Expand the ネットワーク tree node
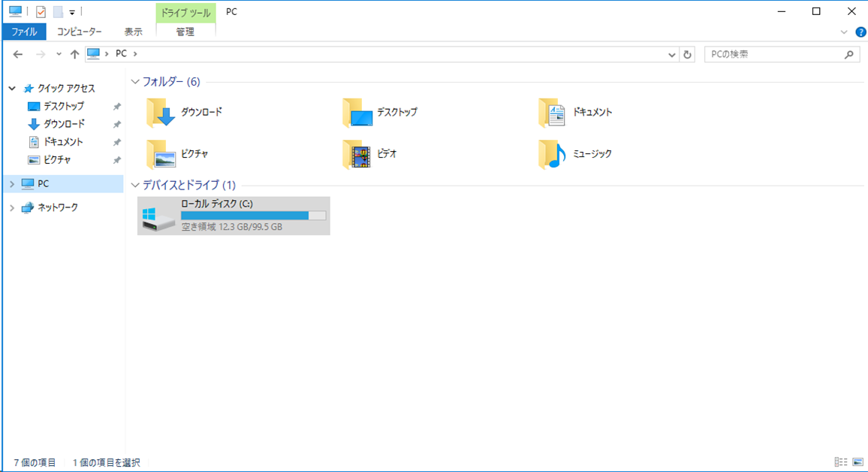This screenshot has height=472, width=868. pos(12,207)
